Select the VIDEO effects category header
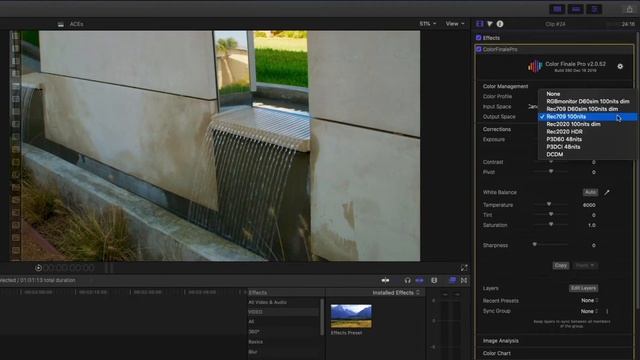The height and width of the screenshot is (360, 640). point(256,312)
